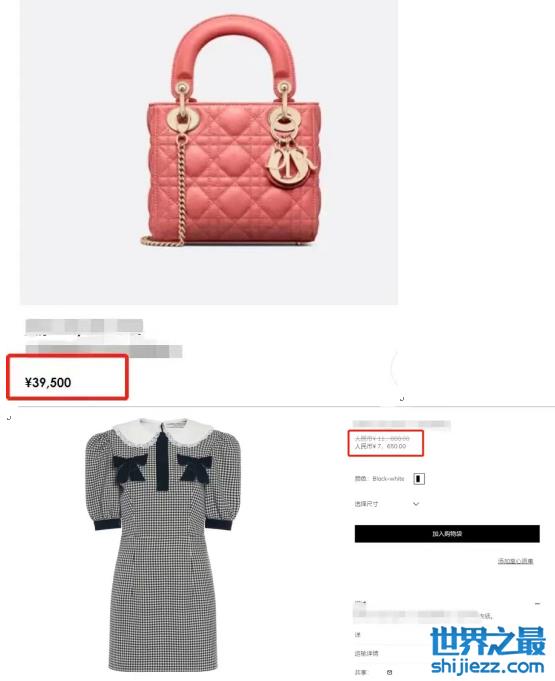Expand the 详 details section row
This screenshot has height=681, width=555.
pos(358,635)
